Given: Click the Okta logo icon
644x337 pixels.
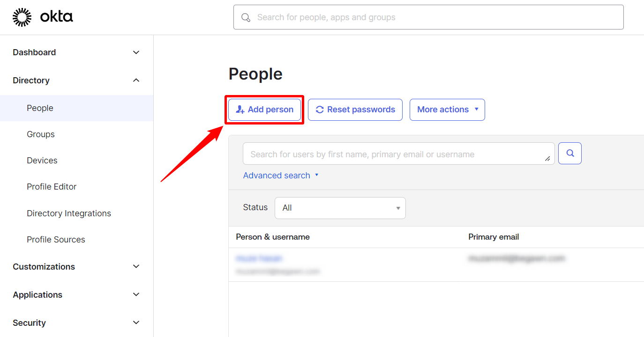Looking at the screenshot, I should click(22, 17).
